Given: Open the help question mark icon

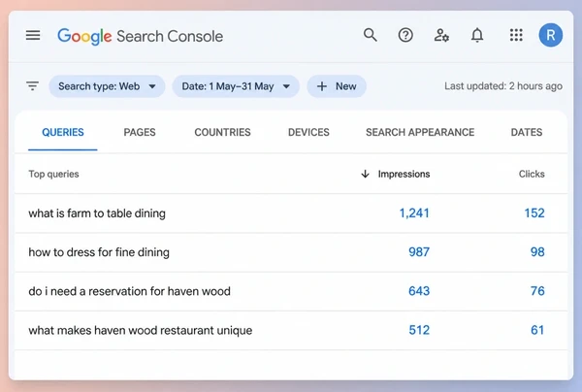Looking at the screenshot, I should click(x=405, y=35).
